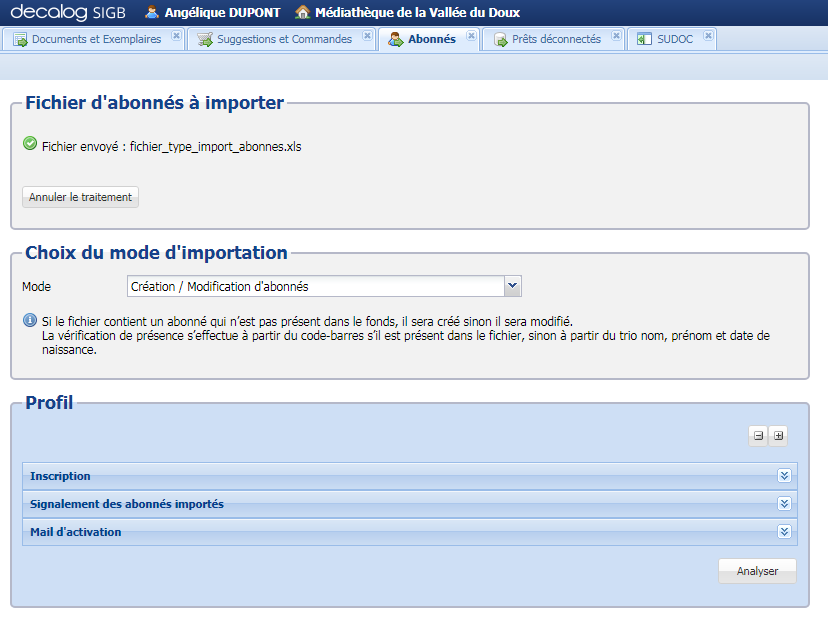The height and width of the screenshot is (633, 828).
Task: Close the SUDOC tab
Action: (x=706, y=34)
